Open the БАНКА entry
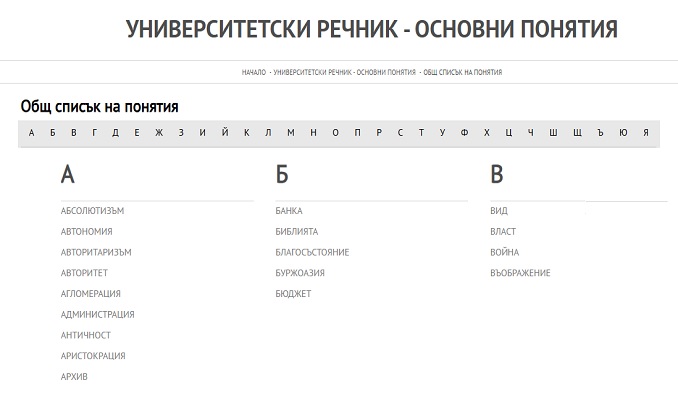Screen dimensions: 678x410 pos(289,211)
